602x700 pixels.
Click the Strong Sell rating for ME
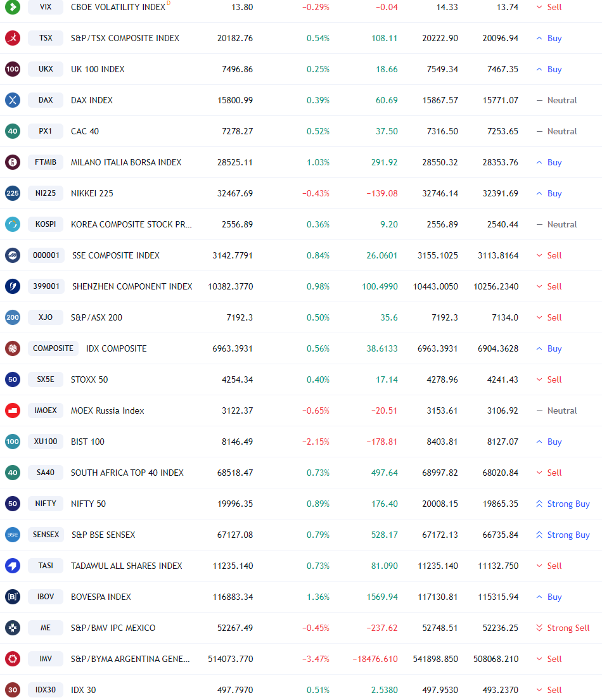point(563,628)
